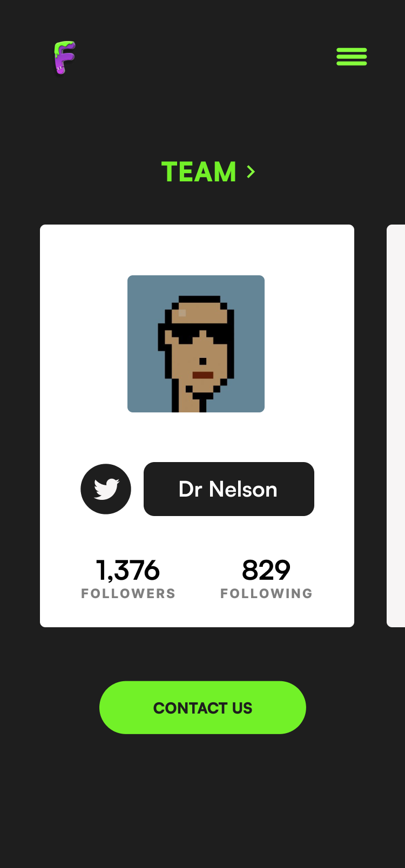Click the red mouth on the pixel avatar
The image size is (405, 868).
203,375
